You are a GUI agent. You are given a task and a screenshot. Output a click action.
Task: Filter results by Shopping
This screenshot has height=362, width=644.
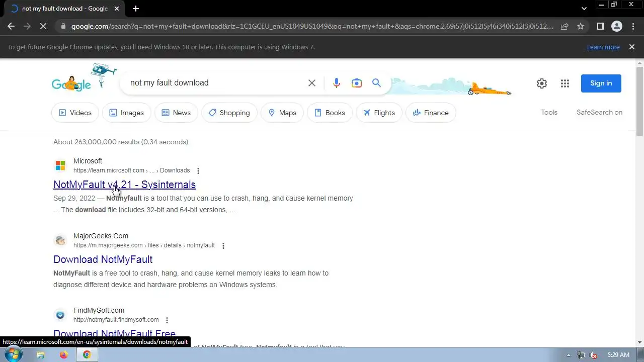coord(229,113)
